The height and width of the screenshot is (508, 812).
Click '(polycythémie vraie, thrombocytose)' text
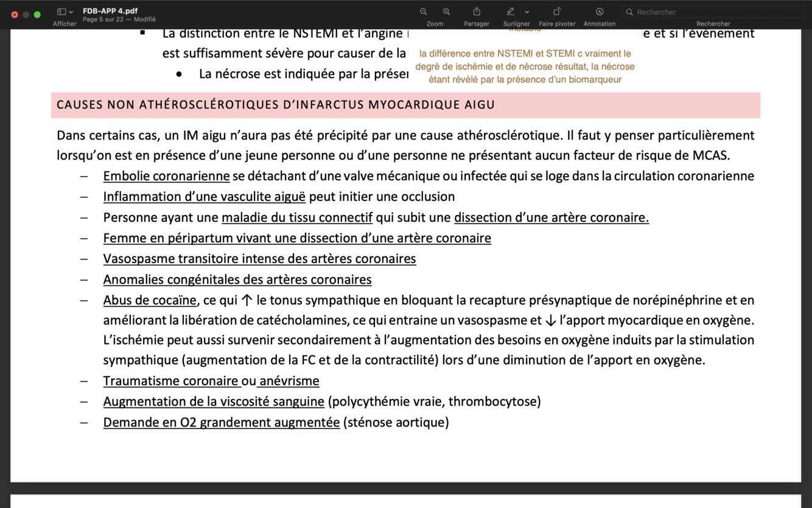tap(434, 401)
